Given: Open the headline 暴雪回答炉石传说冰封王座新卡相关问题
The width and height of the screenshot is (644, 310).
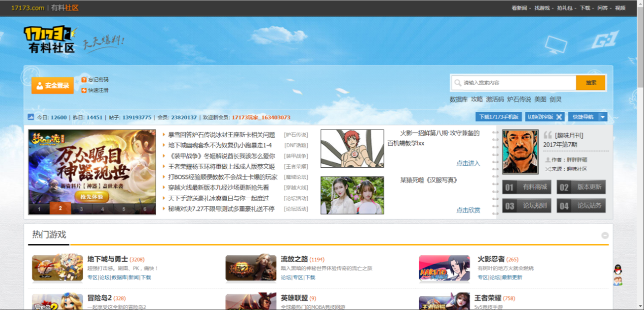Looking at the screenshot, I should point(221,135).
